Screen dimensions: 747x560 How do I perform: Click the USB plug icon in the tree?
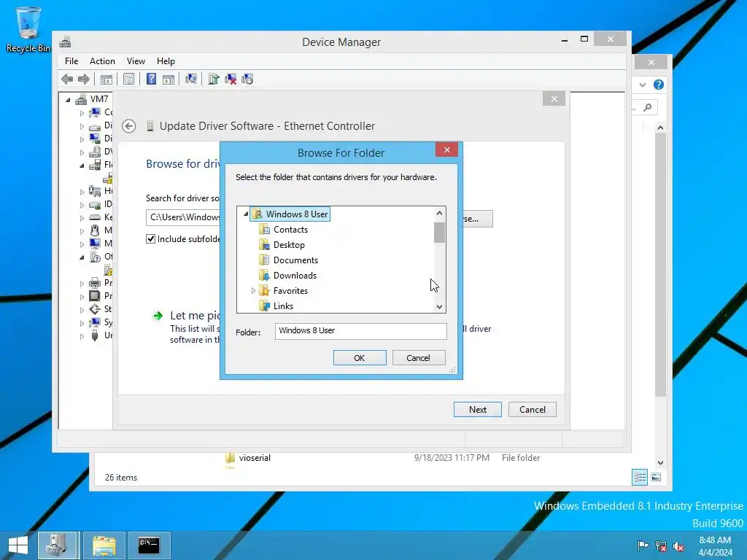coord(95,335)
